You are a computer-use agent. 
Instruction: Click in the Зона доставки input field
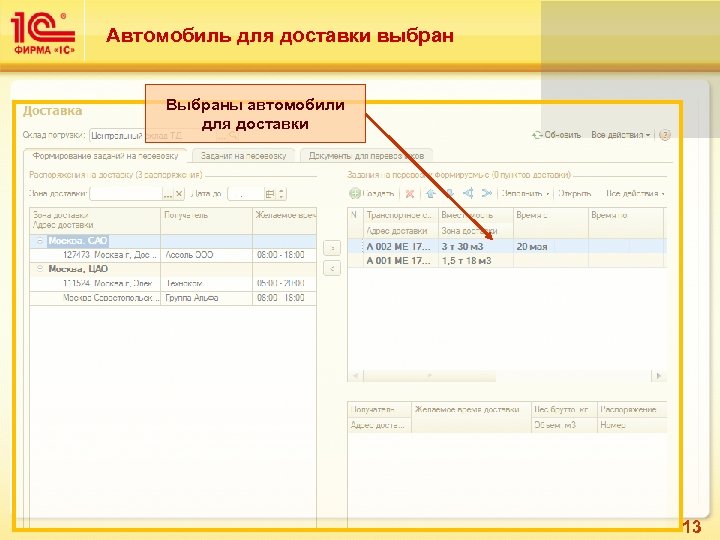(127, 194)
